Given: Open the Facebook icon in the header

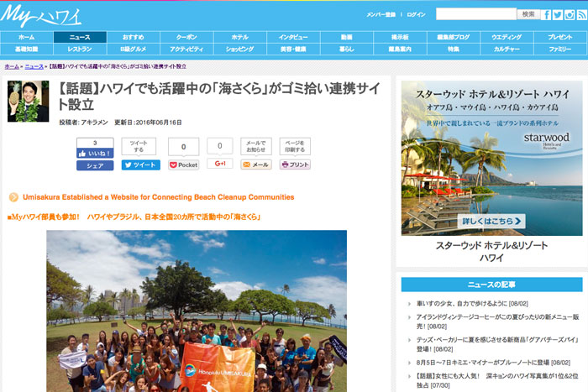Looking at the screenshot, I should [x=548, y=14].
